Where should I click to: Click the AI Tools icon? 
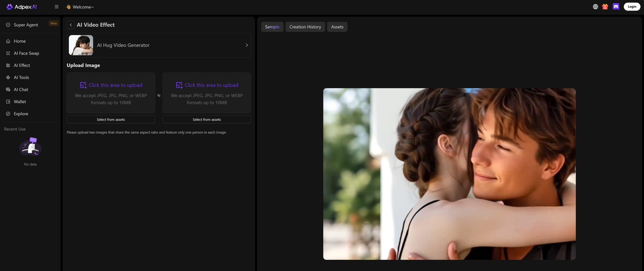click(x=8, y=77)
